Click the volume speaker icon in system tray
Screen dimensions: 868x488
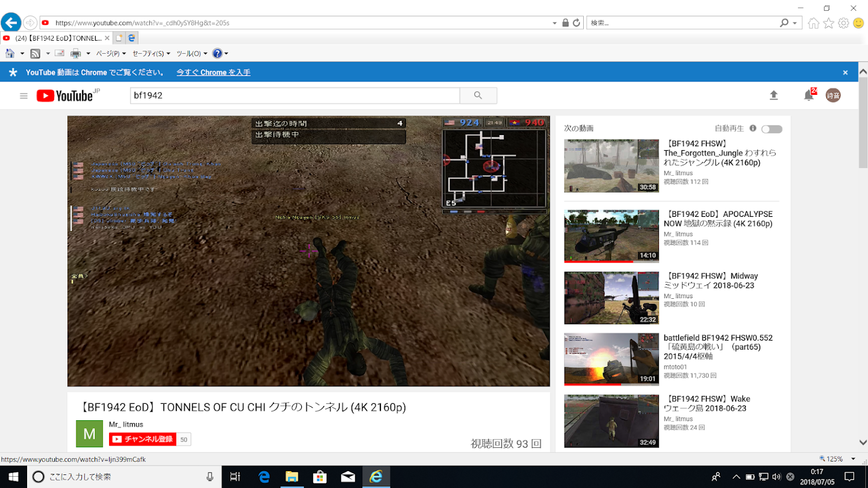(x=776, y=477)
